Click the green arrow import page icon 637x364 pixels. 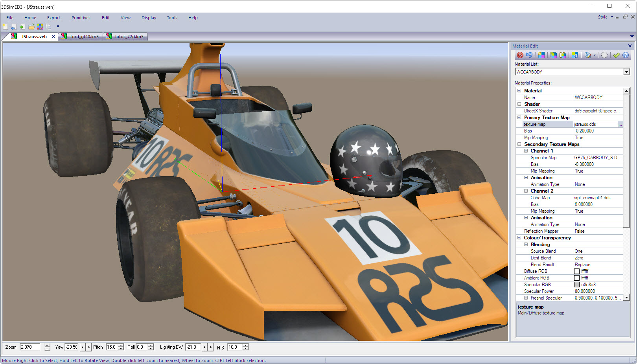22,27
